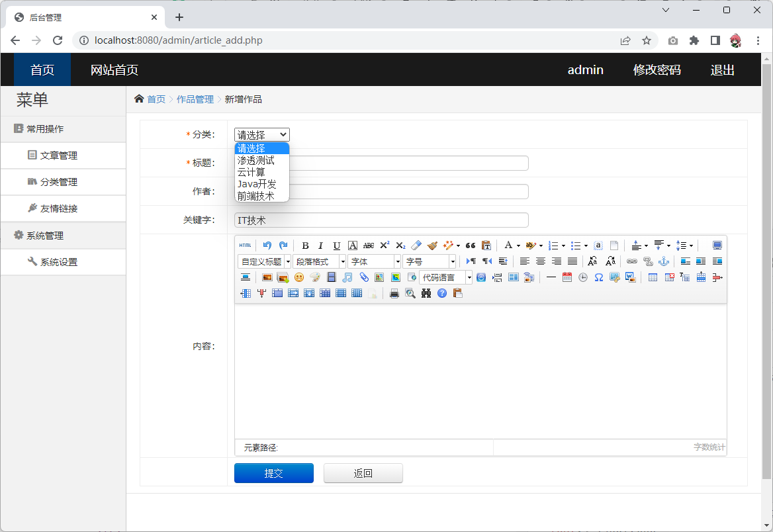Image resolution: width=773 pixels, height=532 pixels.
Task: Click the 关键字 keyword input field
Action: coord(381,220)
